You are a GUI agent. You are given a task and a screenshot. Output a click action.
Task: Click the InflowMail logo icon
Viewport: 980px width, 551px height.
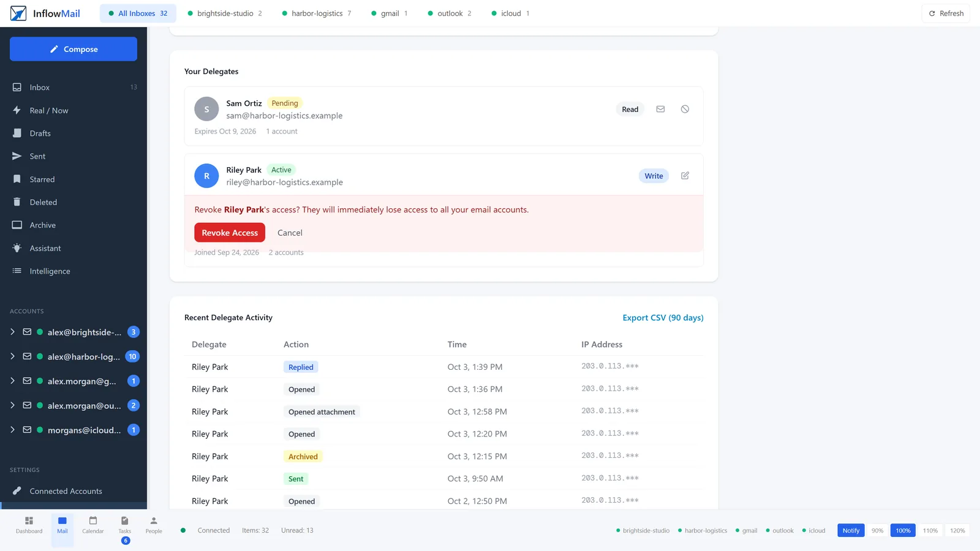(18, 13)
